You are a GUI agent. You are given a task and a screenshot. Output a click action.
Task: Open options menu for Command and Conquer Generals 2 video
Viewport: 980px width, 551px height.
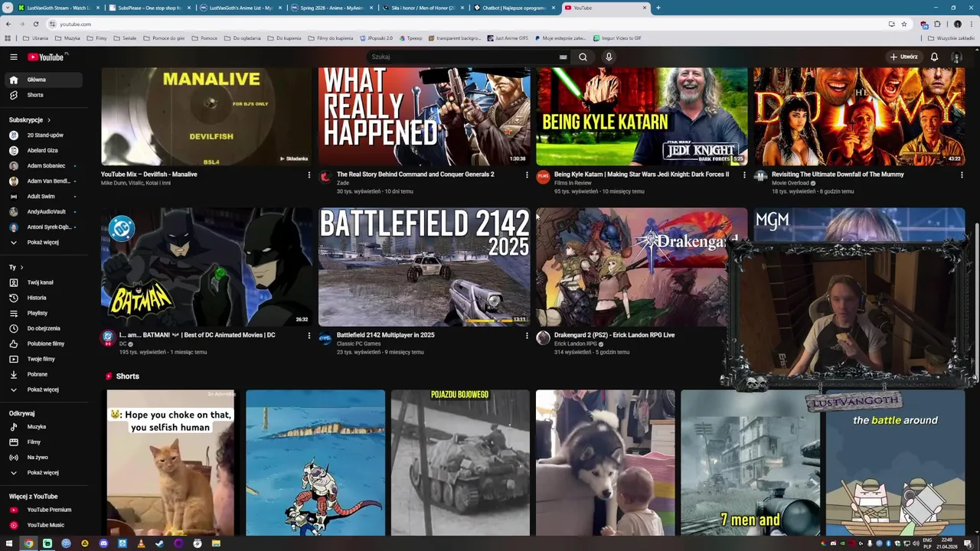click(527, 175)
